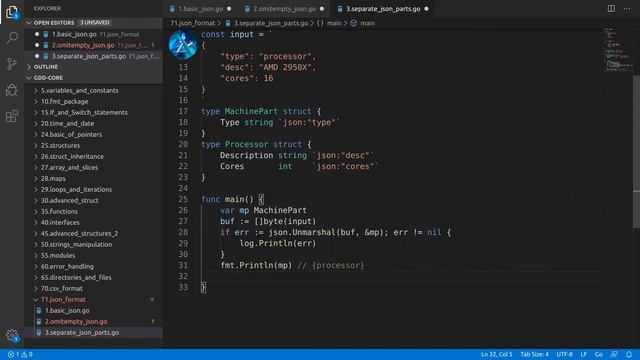Screen dimensions: 640x360
Task: Open the notifications bell in the status bar
Action: (x=629, y=354)
